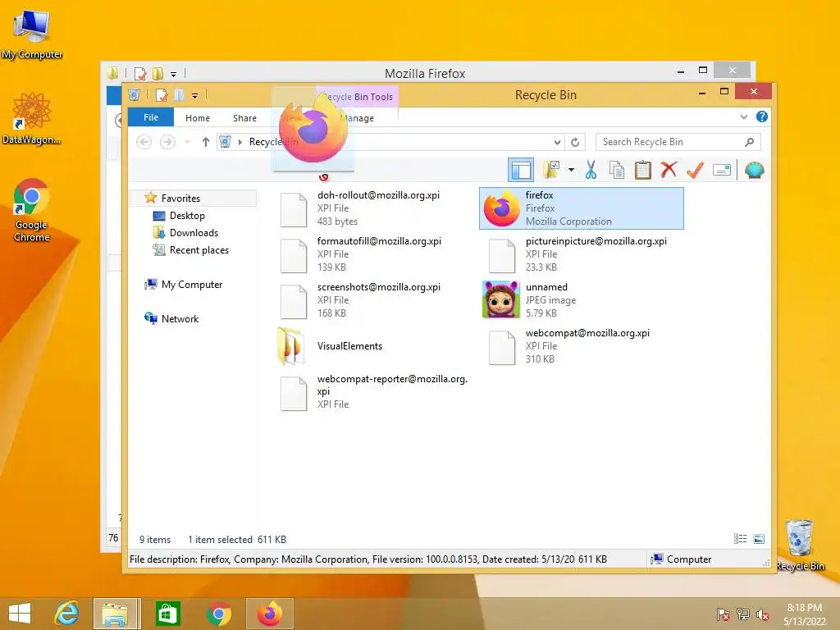840x630 pixels.
Task: Open Desktop in navigation pane
Action: click(x=187, y=216)
